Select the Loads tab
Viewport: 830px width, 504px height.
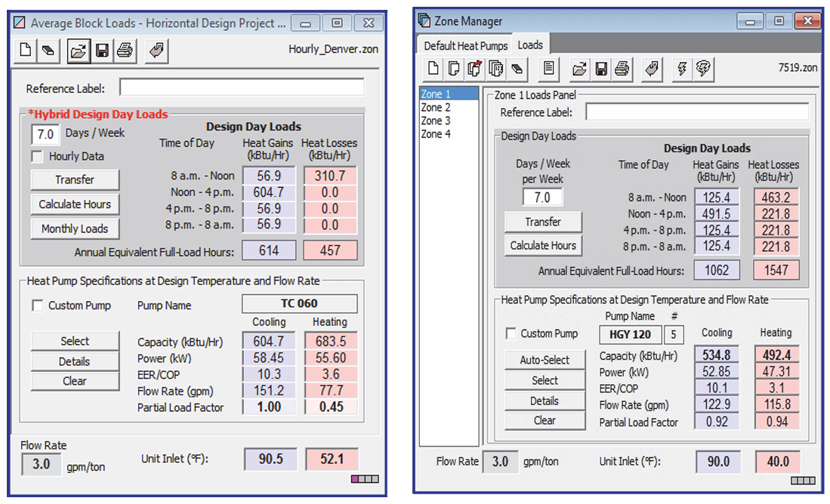[530, 45]
